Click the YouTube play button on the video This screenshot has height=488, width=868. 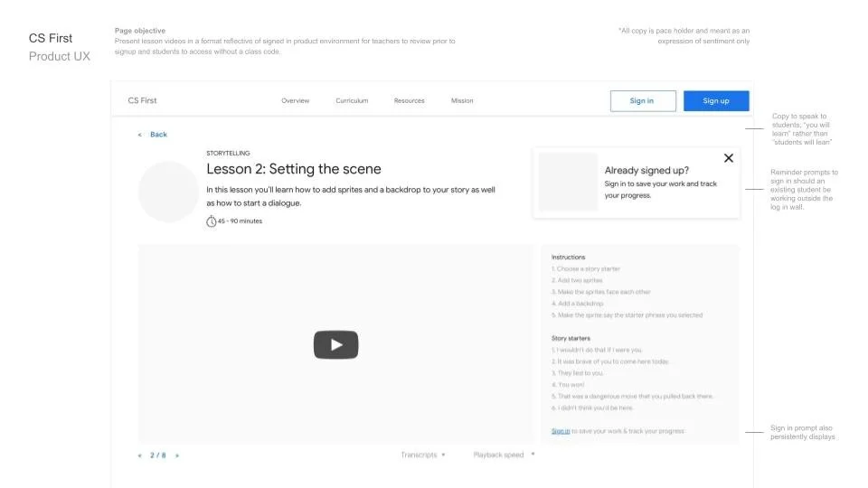(335, 344)
